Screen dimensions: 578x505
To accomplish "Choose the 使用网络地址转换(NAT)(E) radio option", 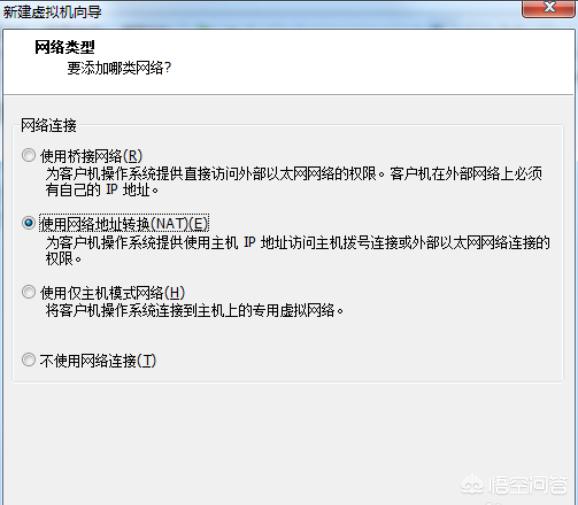I will 28,223.
